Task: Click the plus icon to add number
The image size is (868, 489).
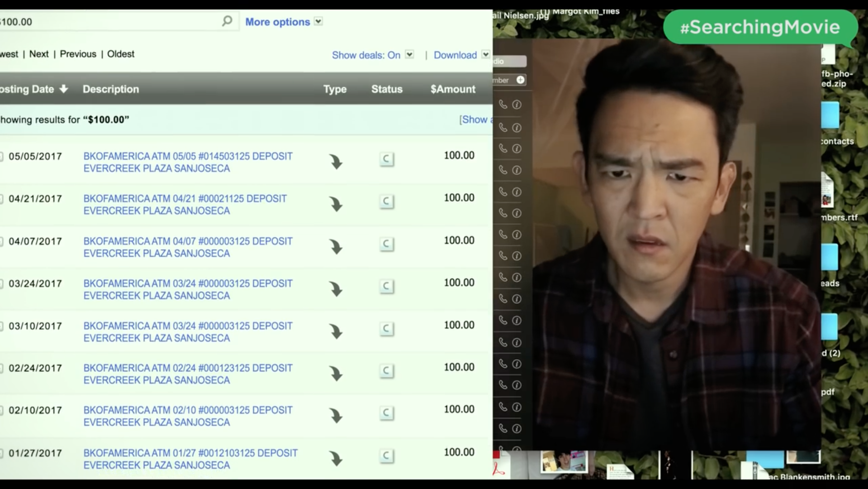Action: click(521, 80)
